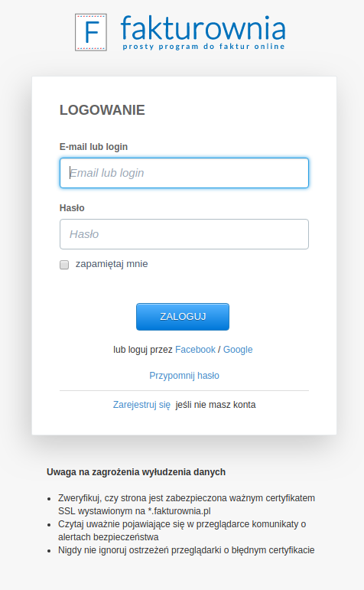Click the ZALOGUJ button
Screen dimensions: 364x590
point(183,317)
